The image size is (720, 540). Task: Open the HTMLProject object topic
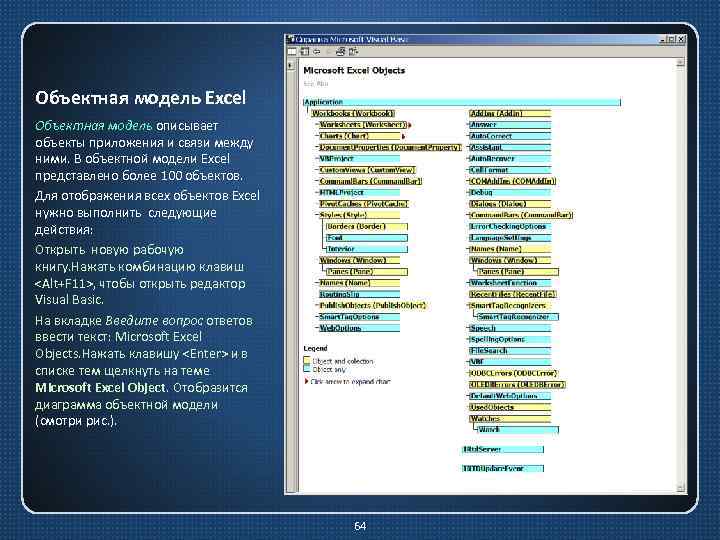[360, 192]
